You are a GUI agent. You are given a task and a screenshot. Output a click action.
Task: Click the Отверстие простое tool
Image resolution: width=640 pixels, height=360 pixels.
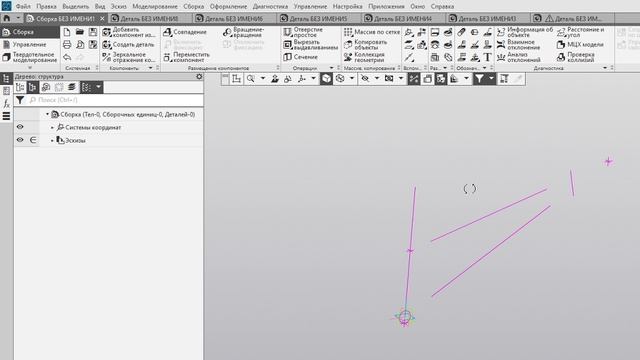[x=304, y=32]
